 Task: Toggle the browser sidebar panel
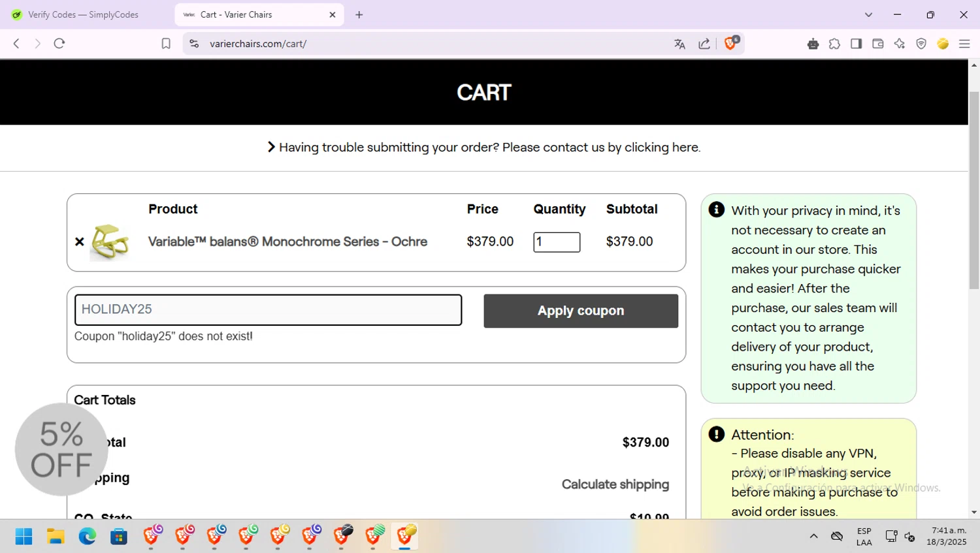tap(856, 44)
